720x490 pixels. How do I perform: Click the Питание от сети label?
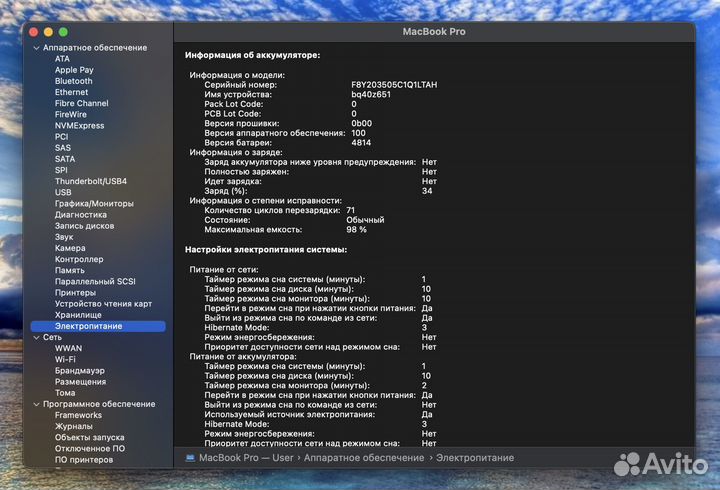224,270
